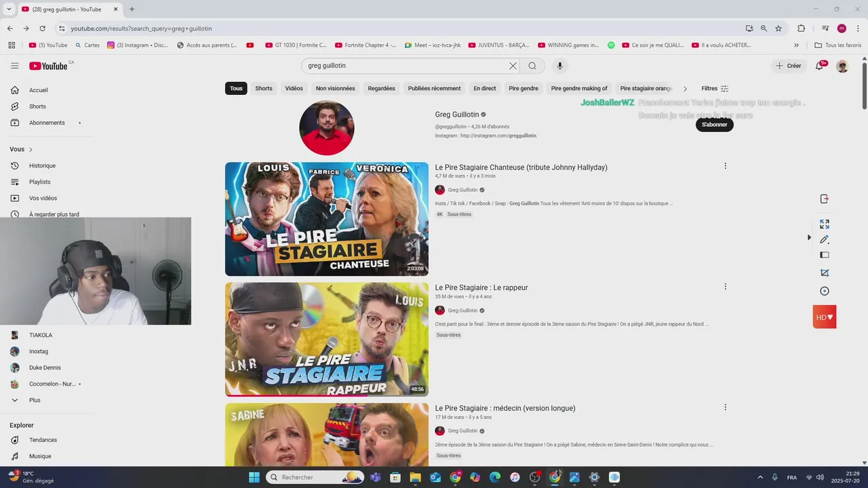Image resolution: width=868 pixels, height=488 pixels.
Task: Select the Tous filter chip
Action: coord(236,89)
